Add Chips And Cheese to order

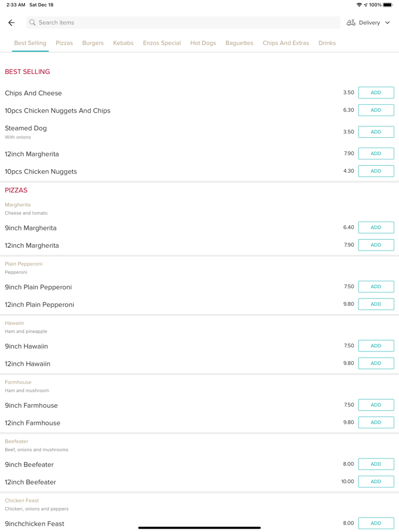[376, 92]
